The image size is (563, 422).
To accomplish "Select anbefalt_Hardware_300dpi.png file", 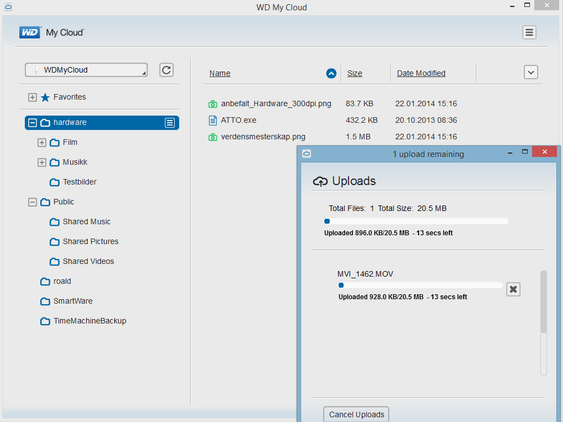I will (276, 104).
